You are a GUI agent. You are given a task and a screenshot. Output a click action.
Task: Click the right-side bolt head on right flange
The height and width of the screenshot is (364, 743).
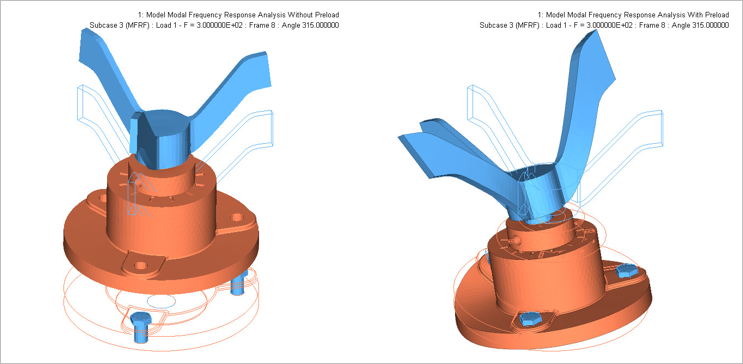click(627, 272)
